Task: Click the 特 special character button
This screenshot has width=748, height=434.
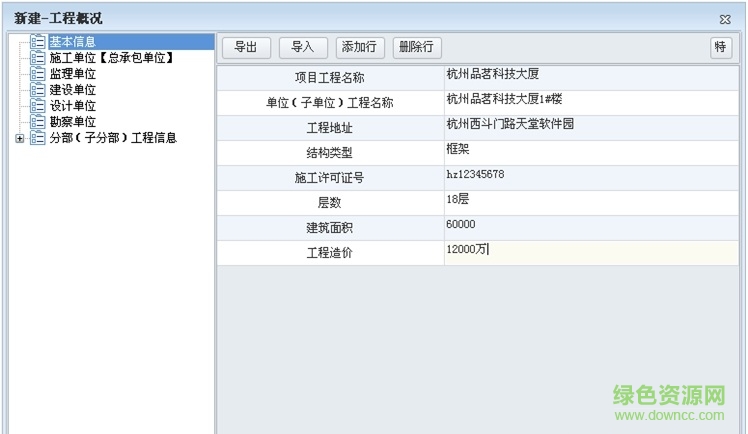Action: pyautogui.click(x=720, y=48)
